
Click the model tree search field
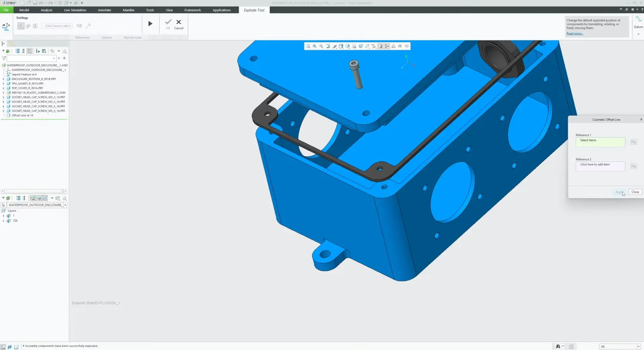point(31,58)
